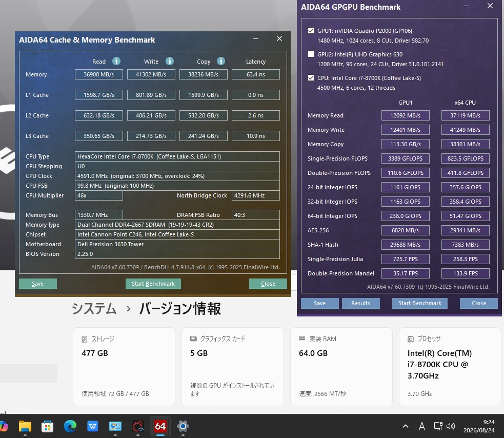504x438 pixels.
Task: Minimize the GPGPU Benchmark window
Action: point(467,6)
